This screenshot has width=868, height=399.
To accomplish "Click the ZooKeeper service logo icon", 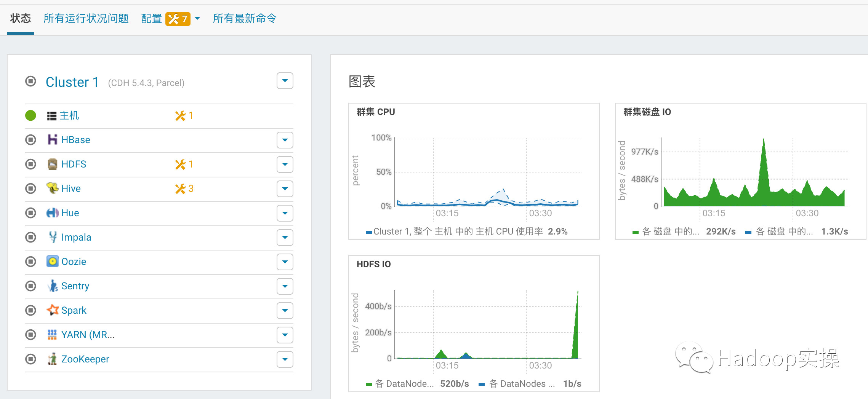I will click(x=52, y=359).
